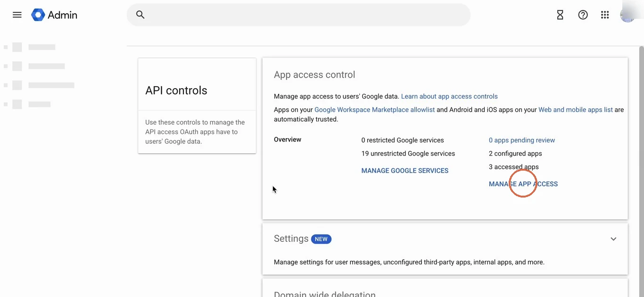Open the account profile avatar
This screenshot has width=644, height=297.
point(627,15)
